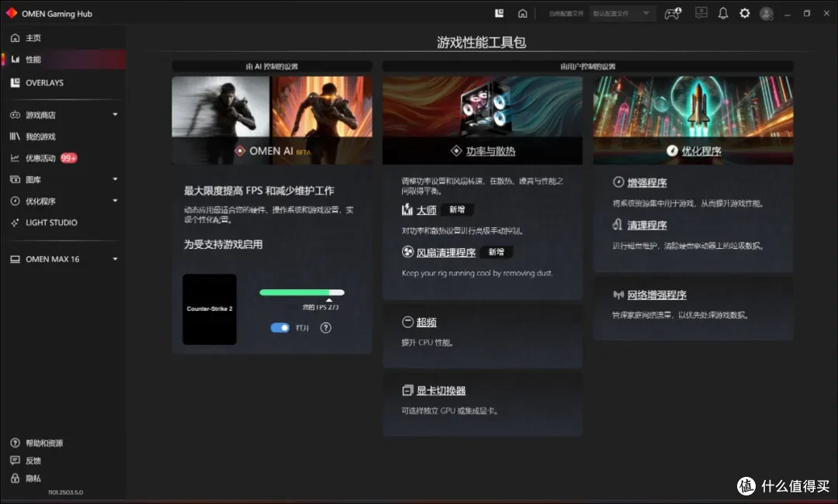
Task: Click the 优惠活动 trend icon
Action: pos(15,158)
